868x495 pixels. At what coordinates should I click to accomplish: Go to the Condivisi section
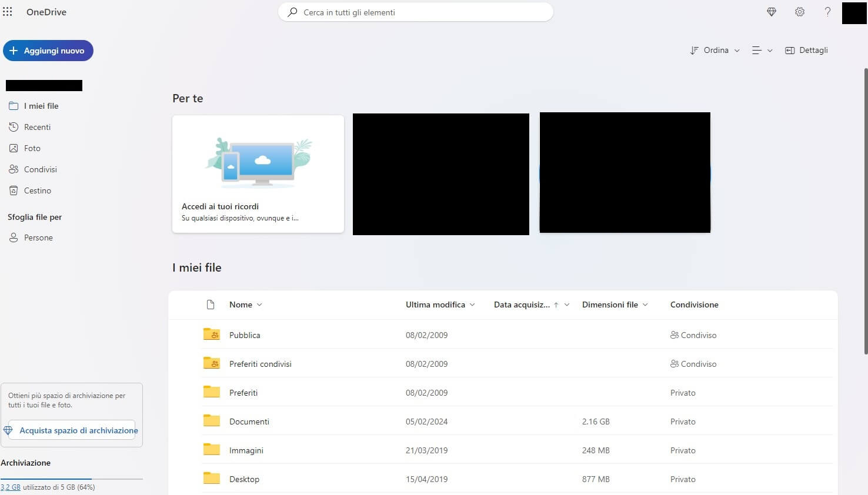coord(40,169)
